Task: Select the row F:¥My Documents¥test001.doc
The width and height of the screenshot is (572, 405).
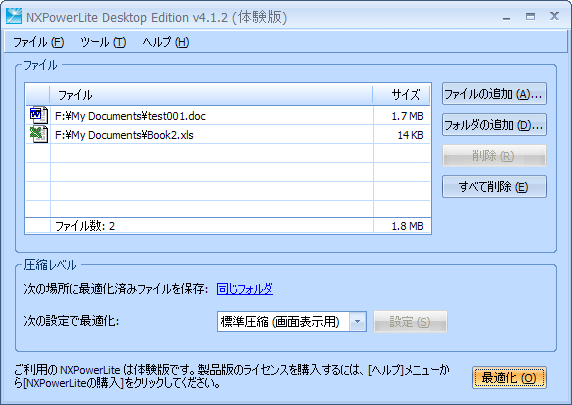Action: pyautogui.click(x=228, y=116)
